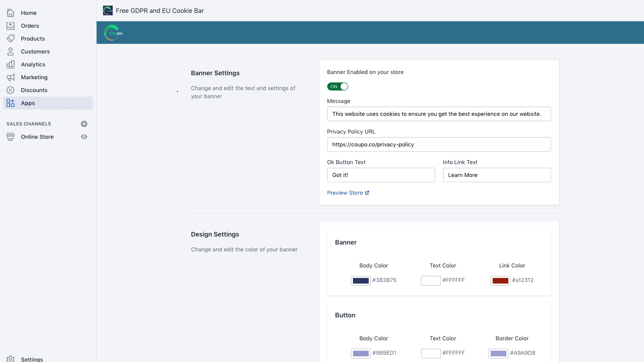Image resolution: width=644 pixels, height=362 pixels.
Task: Select the Discounts badge icon
Action: [10, 90]
